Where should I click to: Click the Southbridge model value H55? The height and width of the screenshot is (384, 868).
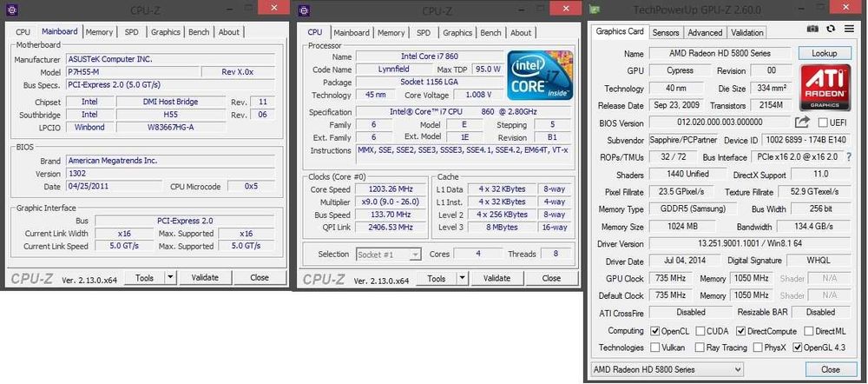(x=171, y=114)
